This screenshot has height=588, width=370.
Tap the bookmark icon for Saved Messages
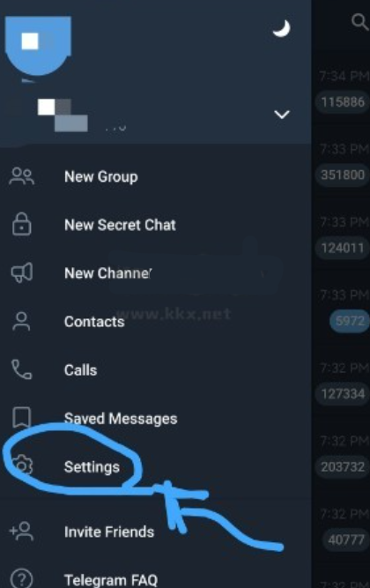[x=22, y=417]
